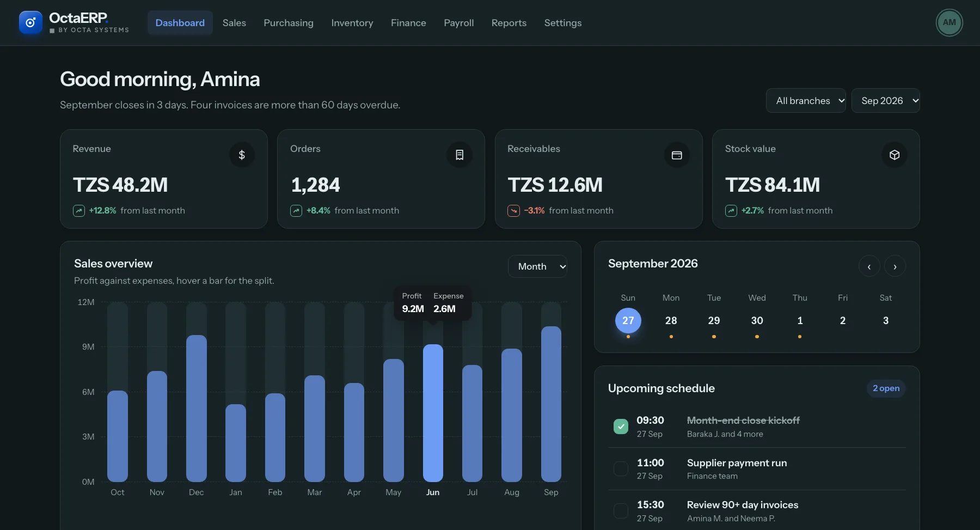Click the Supplier payment run title
Screen dimensions: 980x530
pyautogui.click(x=737, y=463)
